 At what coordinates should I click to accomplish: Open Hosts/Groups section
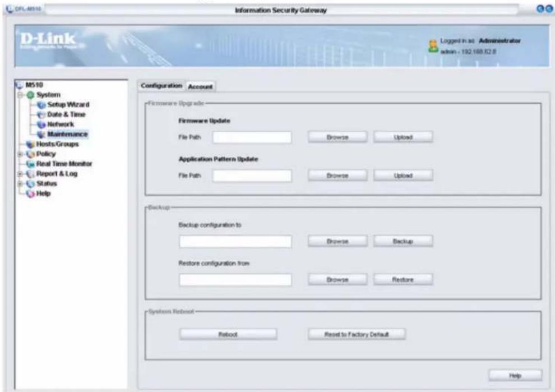[57, 144]
